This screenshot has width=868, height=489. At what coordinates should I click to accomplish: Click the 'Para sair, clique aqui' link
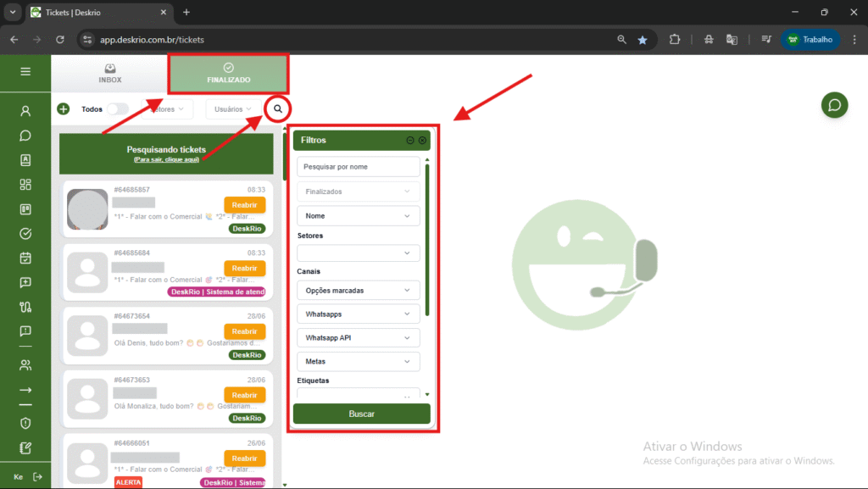[x=167, y=159]
